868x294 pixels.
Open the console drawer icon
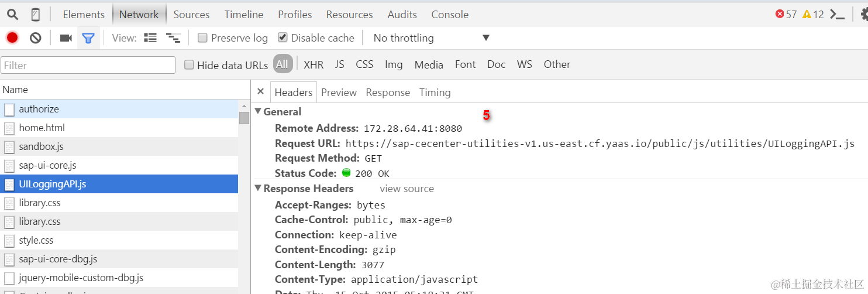coord(838,15)
